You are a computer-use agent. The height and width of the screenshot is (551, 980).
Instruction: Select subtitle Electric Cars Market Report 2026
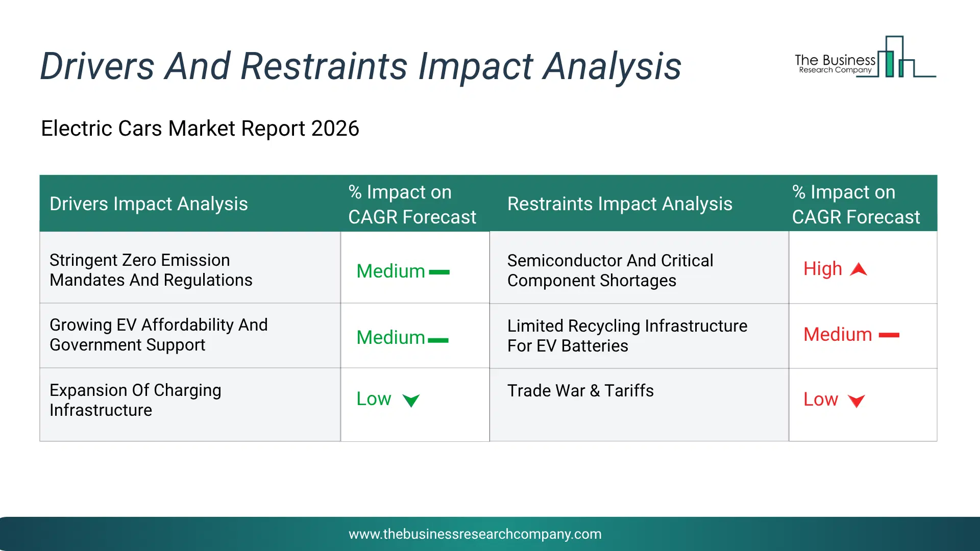click(200, 129)
